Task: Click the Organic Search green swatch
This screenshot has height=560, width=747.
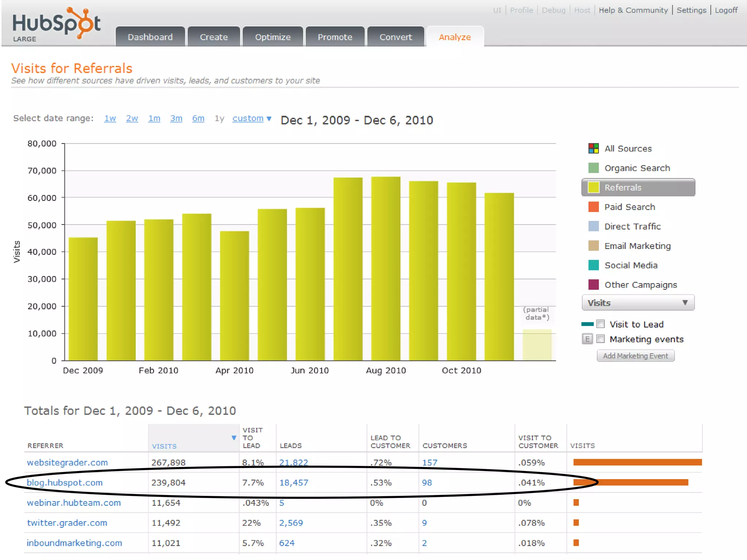Action: (x=593, y=168)
